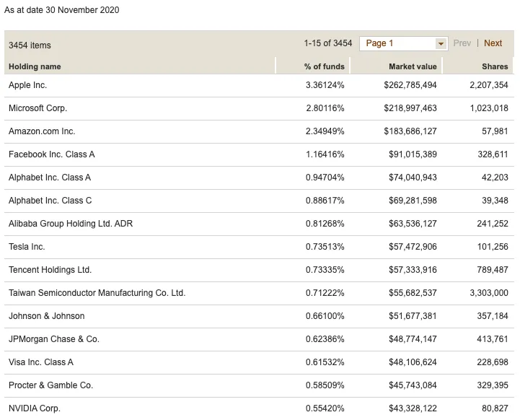Select the NVIDIA Corp. holding name
520x420 pixels.
[35, 408]
